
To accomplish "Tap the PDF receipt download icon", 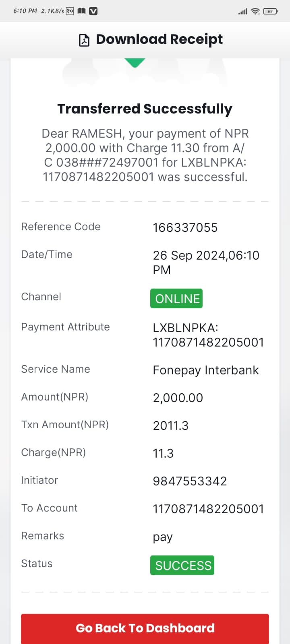I will coord(84,40).
